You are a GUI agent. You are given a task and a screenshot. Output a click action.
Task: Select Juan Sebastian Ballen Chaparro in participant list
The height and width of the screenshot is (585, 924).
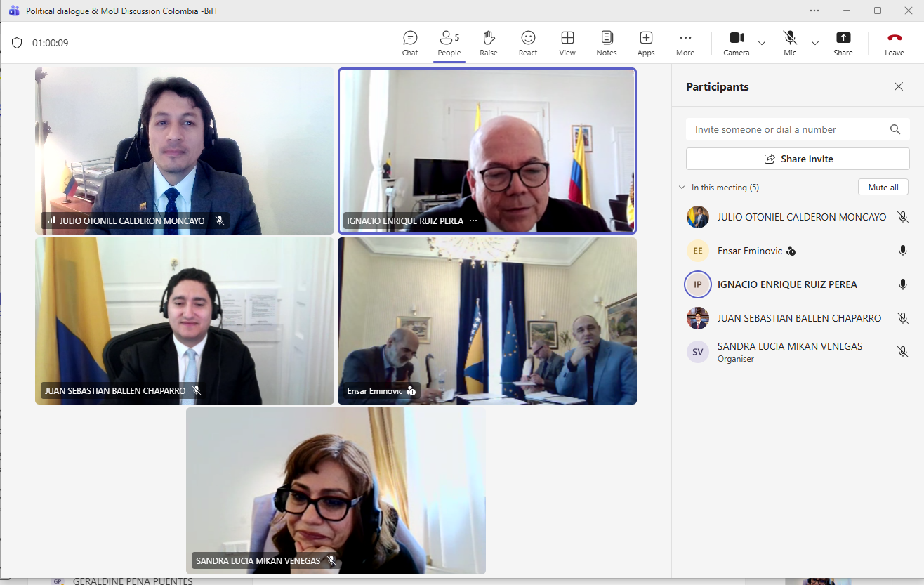[x=798, y=318]
